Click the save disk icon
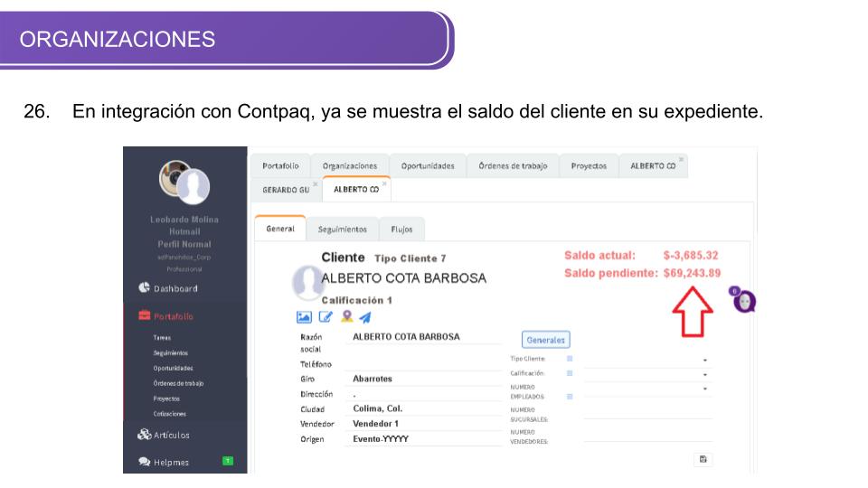This screenshot has width=868, height=488. (x=703, y=459)
